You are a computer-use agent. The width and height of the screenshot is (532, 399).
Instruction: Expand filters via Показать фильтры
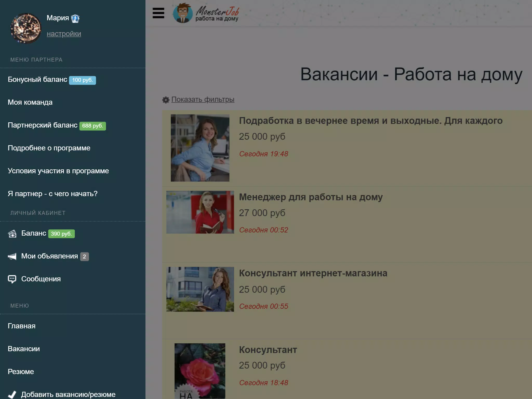click(x=203, y=99)
